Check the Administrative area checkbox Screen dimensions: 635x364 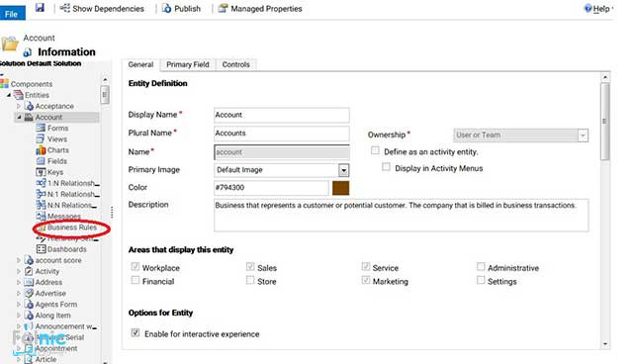pyautogui.click(x=481, y=266)
